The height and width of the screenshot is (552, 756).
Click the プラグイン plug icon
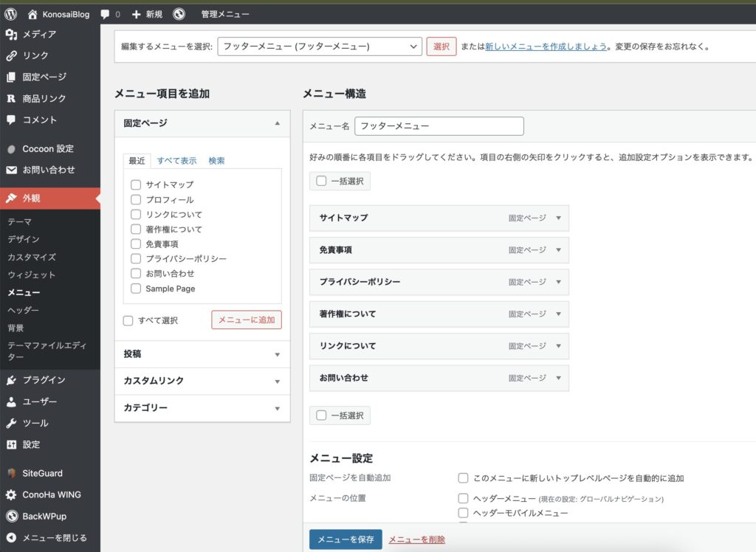(11, 380)
